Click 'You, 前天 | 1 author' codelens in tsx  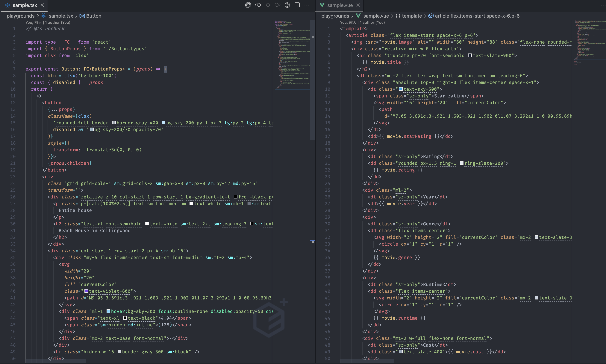[48, 22]
